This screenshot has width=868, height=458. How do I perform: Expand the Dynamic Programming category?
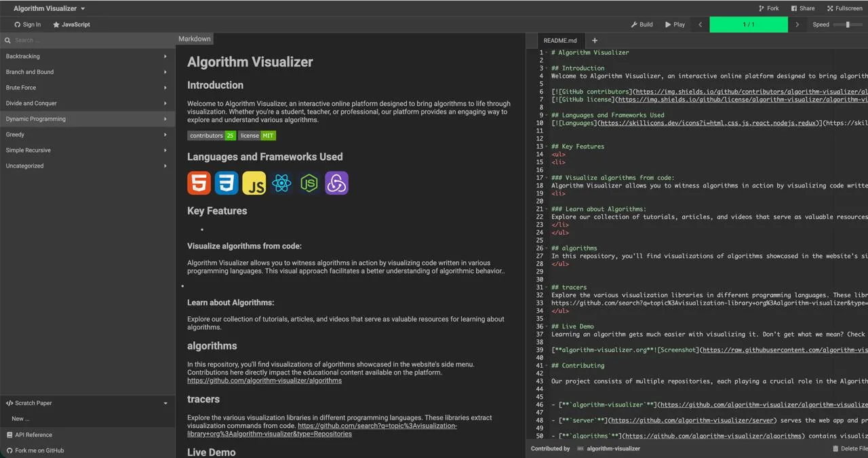[x=87, y=119]
